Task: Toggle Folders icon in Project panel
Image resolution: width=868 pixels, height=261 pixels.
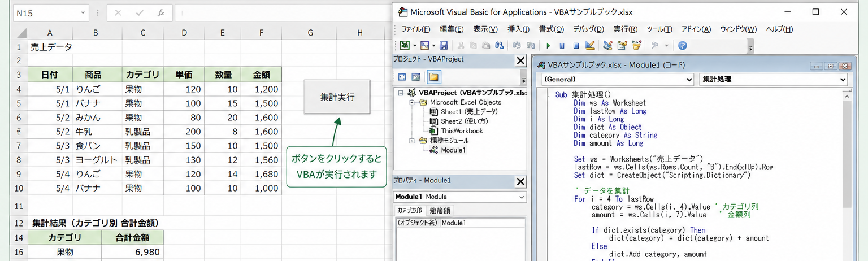Action: 434,77
